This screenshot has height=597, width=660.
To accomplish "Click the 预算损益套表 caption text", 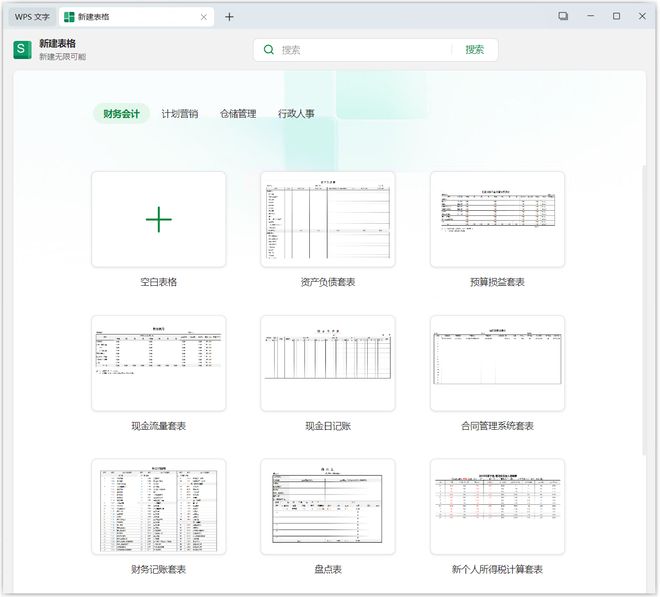I will tap(497, 282).
